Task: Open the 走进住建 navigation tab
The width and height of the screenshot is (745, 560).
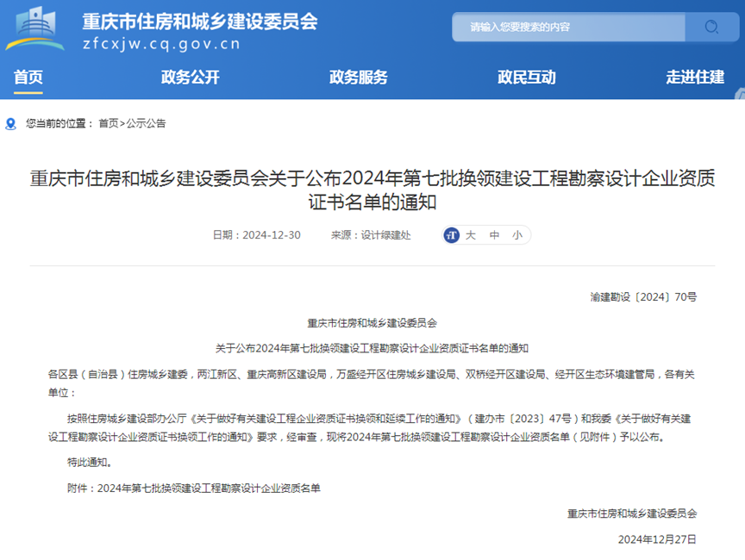Action: [x=695, y=77]
